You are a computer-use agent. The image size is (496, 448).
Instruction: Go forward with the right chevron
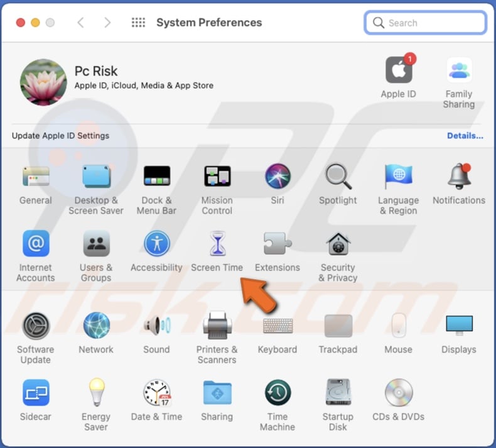click(x=107, y=23)
